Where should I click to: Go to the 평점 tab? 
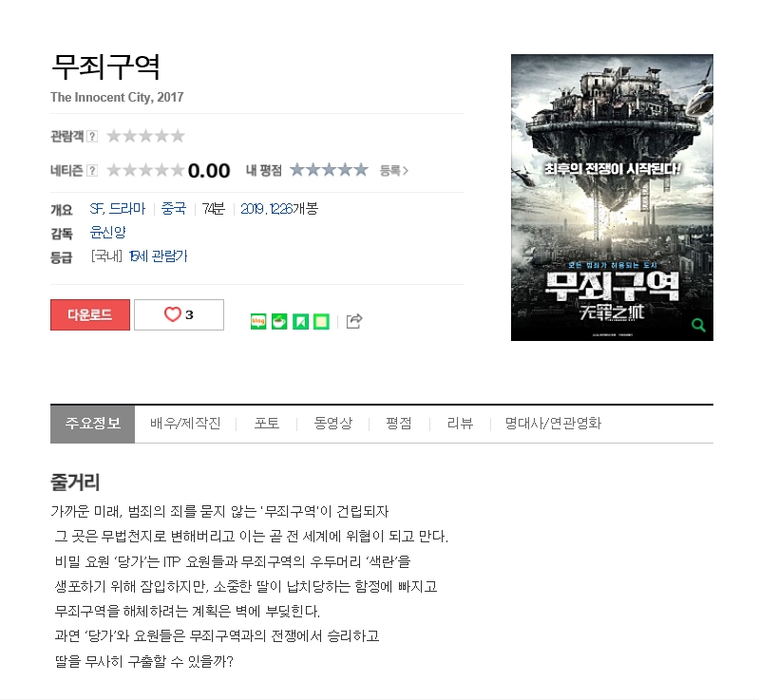click(x=399, y=423)
